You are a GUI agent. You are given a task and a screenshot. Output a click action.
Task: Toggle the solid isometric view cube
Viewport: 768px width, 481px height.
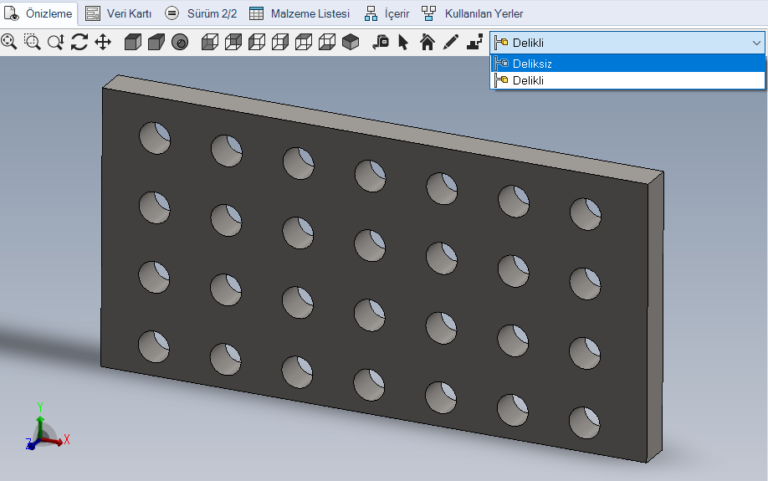pos(350,42)
